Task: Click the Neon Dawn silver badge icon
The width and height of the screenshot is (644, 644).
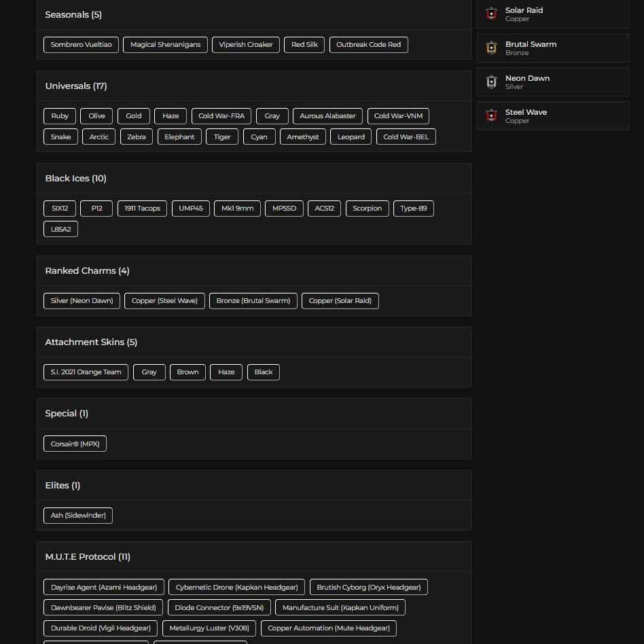Action: coord(491,82)
